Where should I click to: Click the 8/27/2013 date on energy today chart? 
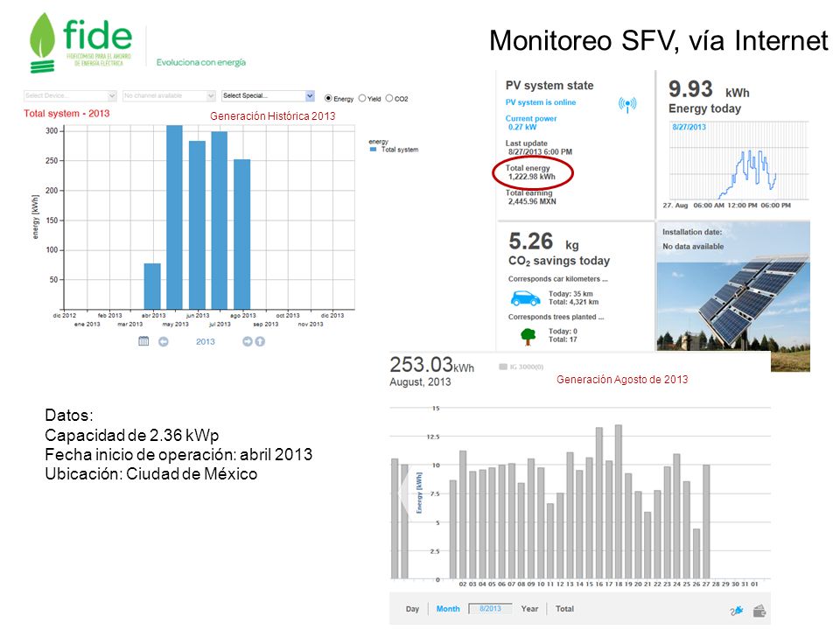tap(689, 127)
